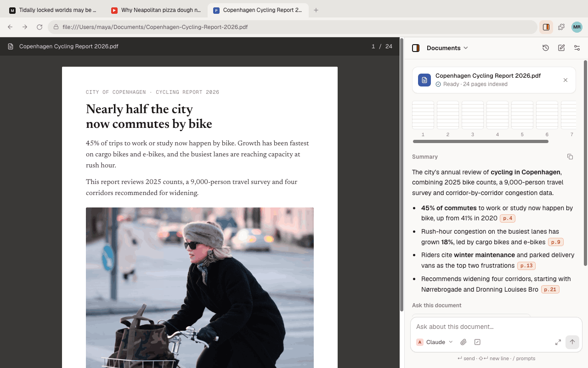588x368 pixels.
Task: Open page 5 thumbnail
Action: coord(522,115)
